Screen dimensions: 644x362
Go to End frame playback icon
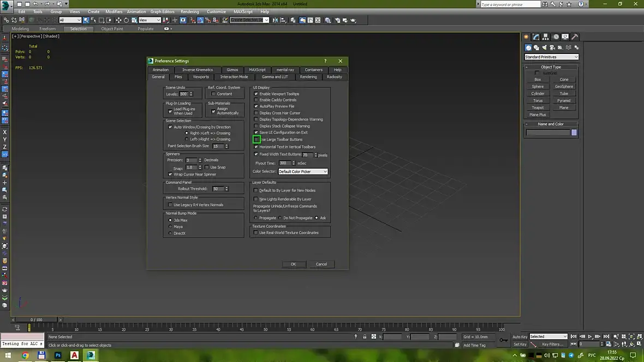(x=606, y=336)
